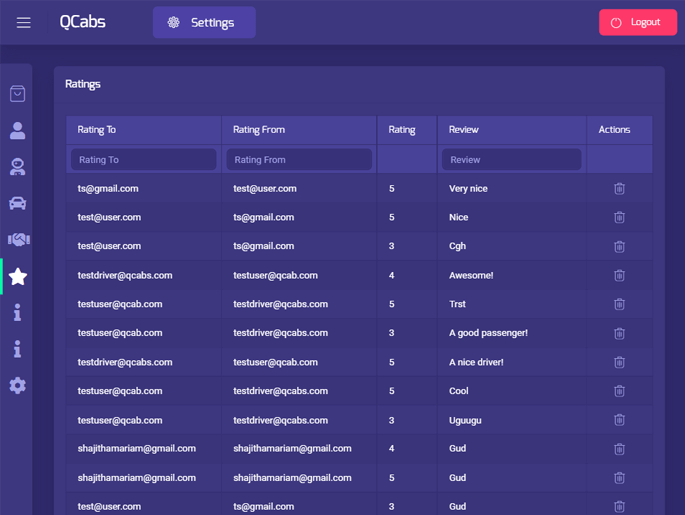Delete the 'Trst' review rating
The height and width of the screenshot is (515, 685).
tap(619, 304)
